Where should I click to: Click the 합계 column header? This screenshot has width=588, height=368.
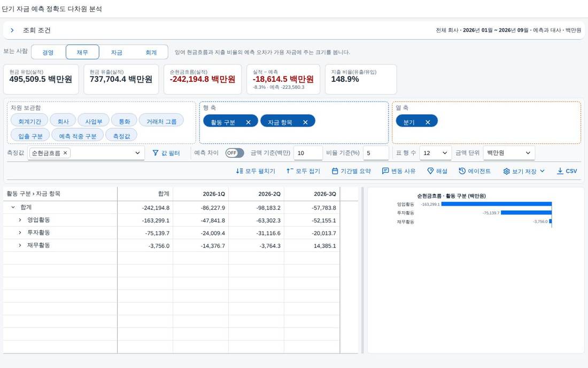145,194
